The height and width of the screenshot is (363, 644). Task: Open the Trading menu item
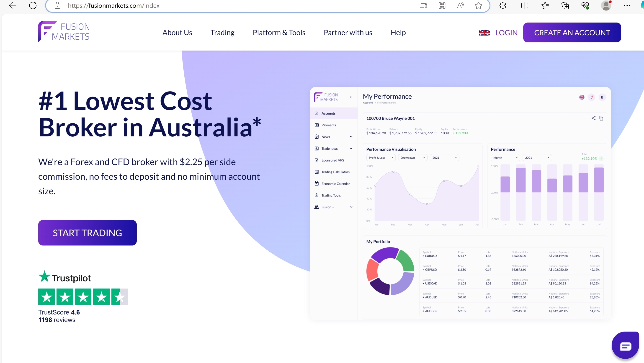222,32
